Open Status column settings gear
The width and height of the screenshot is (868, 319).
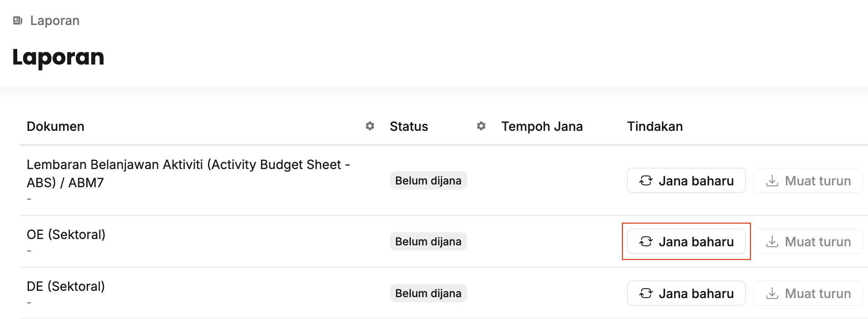(481, 126)
